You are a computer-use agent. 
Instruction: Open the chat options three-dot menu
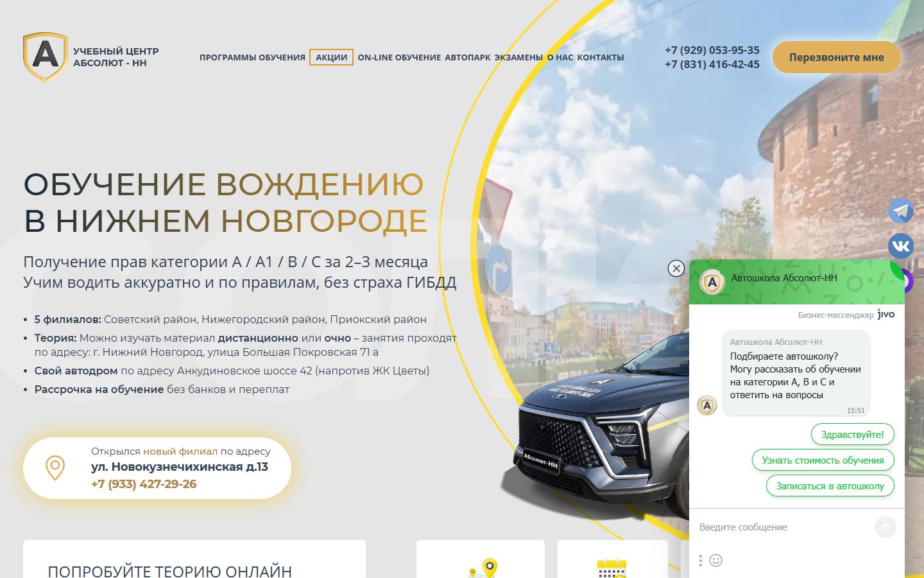point(701,560)
